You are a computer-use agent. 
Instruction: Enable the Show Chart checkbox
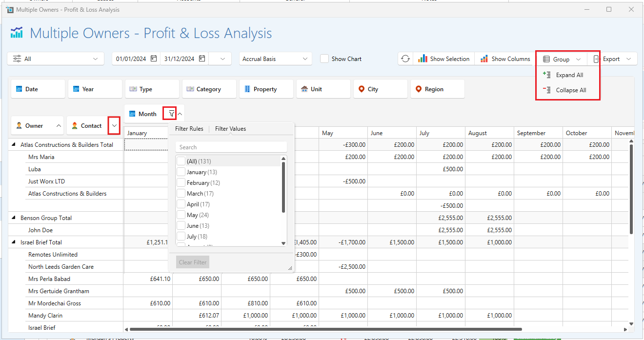(x=324, y=59)
